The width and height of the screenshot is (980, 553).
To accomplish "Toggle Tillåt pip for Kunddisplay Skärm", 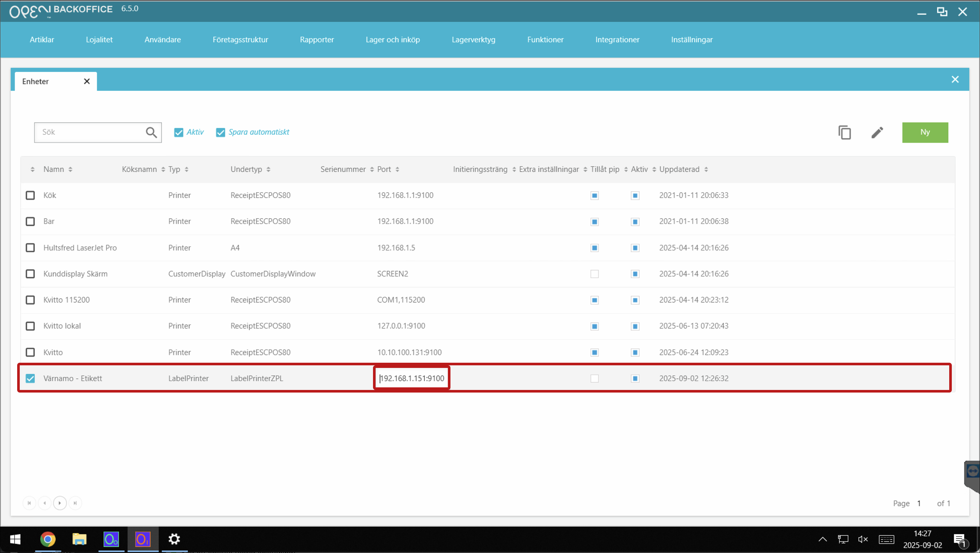I will (595, 274).
